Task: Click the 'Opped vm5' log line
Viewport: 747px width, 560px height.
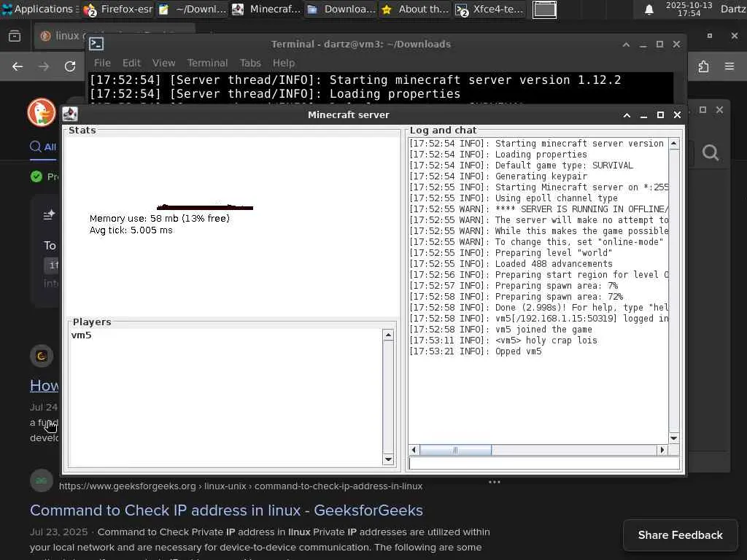Action: 476,351
